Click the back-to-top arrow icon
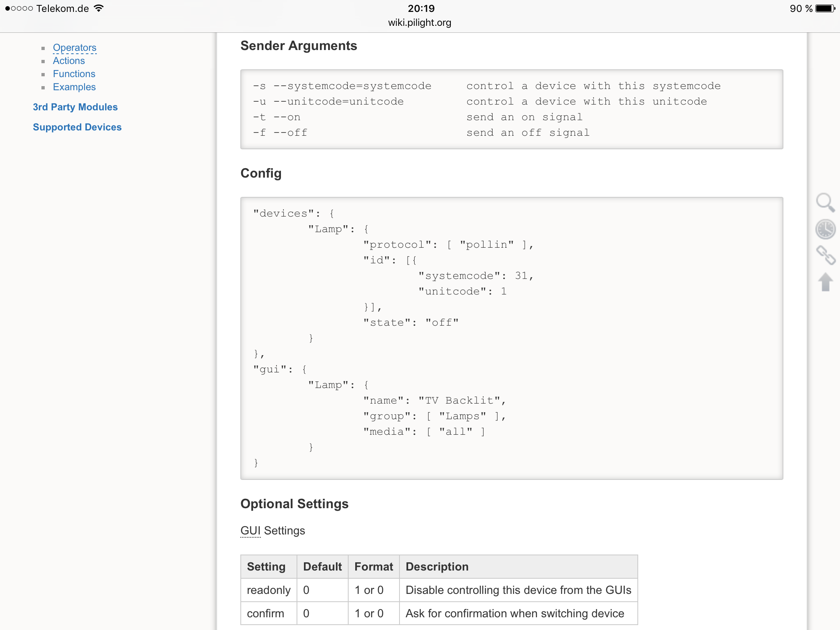 pyautogui.click(x=825, y=282)
